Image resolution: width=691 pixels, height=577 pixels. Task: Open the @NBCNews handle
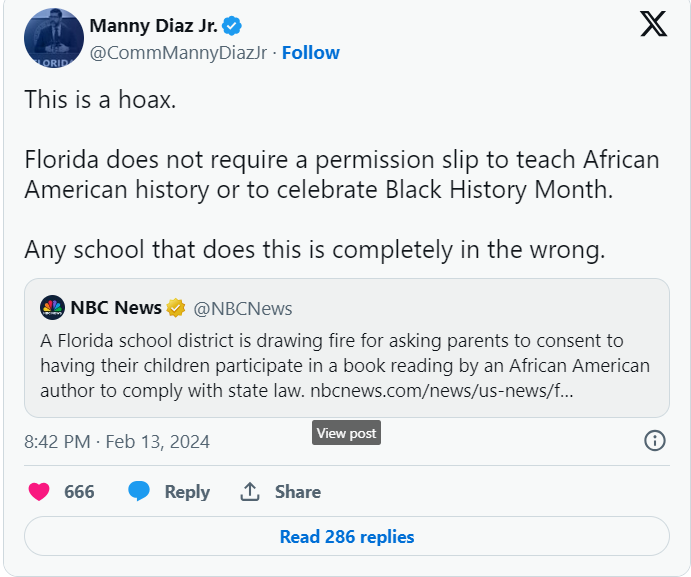(x=243, y=309)
